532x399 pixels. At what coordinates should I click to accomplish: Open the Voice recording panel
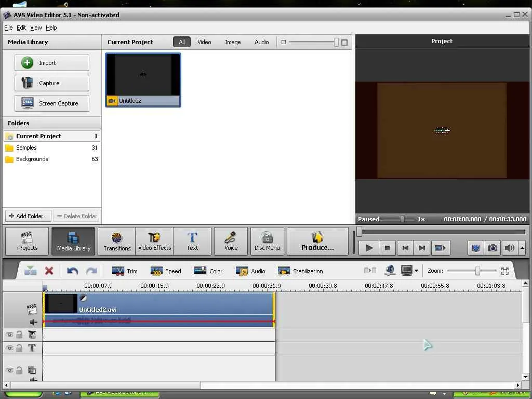coord(231,241)
